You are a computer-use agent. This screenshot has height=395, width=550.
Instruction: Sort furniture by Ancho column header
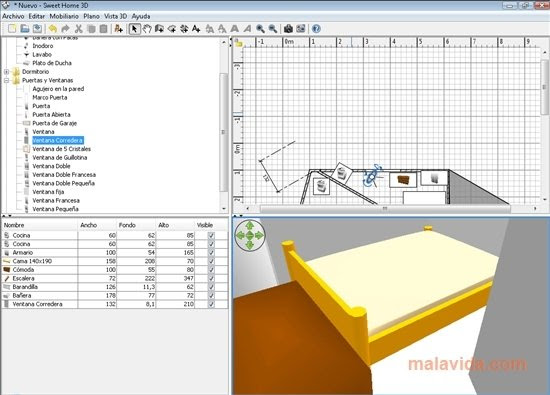[97, 225]
